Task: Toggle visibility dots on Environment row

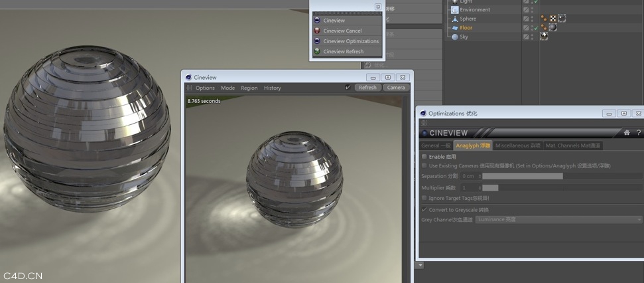Action: pyautogui.click(x=532, y=10)
